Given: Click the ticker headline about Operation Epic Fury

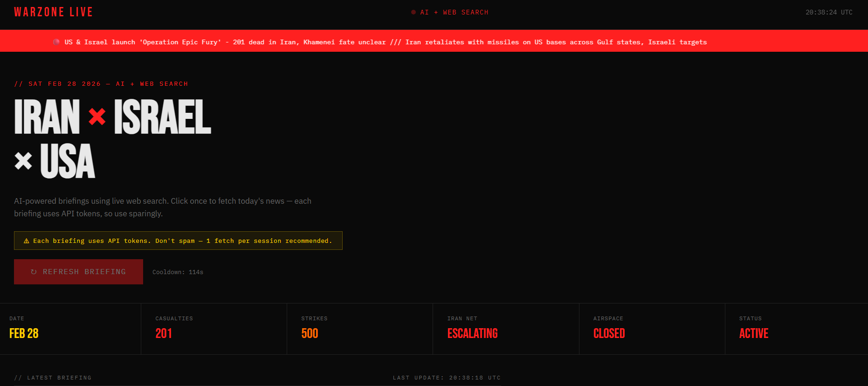Looking at the screenshot, I should tap(225, 42).
